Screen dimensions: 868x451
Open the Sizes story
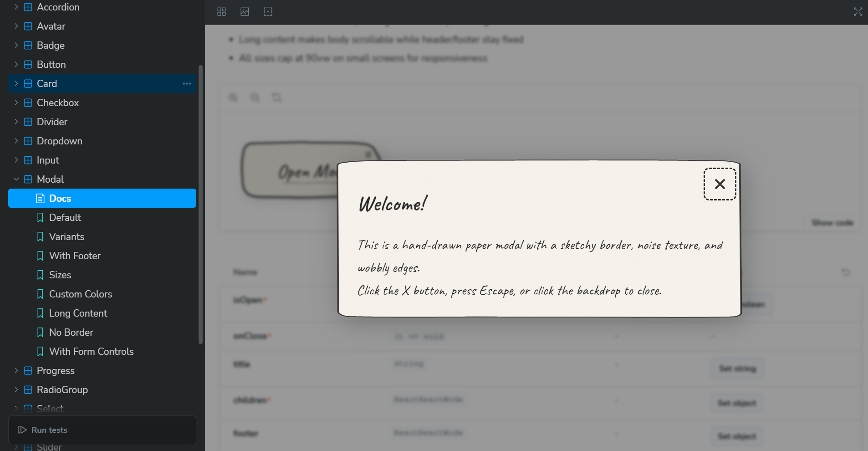102,275
